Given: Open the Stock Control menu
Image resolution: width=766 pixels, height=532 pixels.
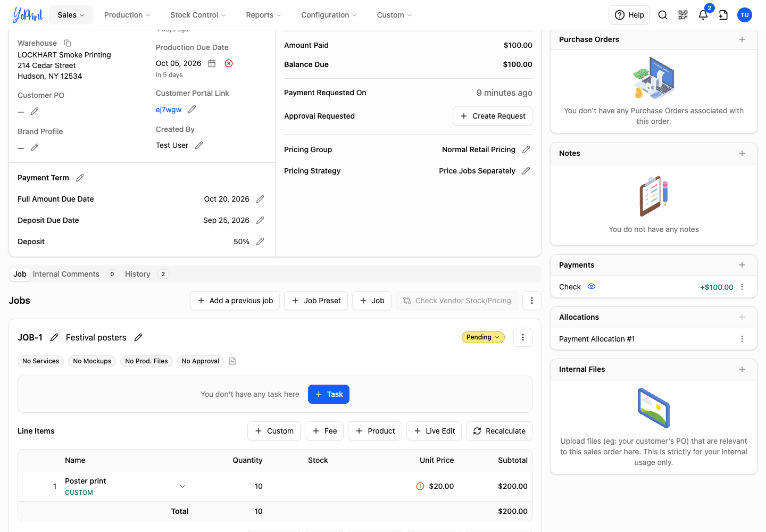Looking at the screenshot, I should click(198, 15).
